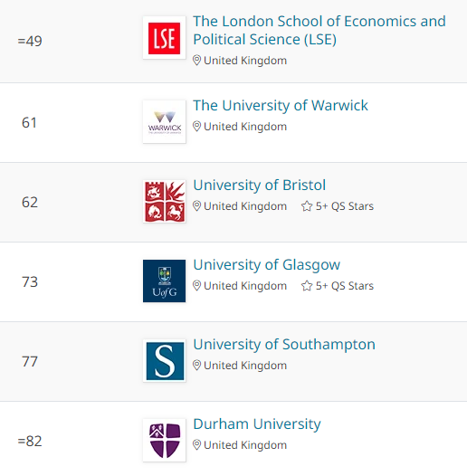Click the Southampton S logo
The height and width of the screenshot is (476, 467).
[x=165, y=361]
